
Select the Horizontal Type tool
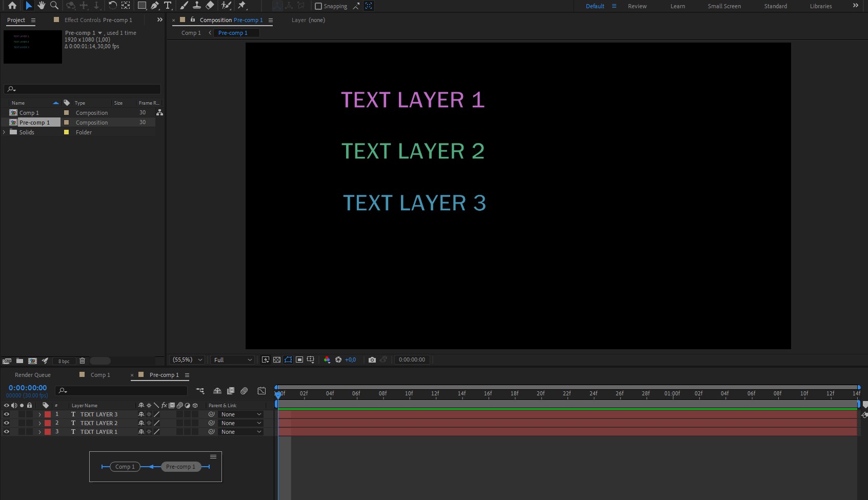168,6
